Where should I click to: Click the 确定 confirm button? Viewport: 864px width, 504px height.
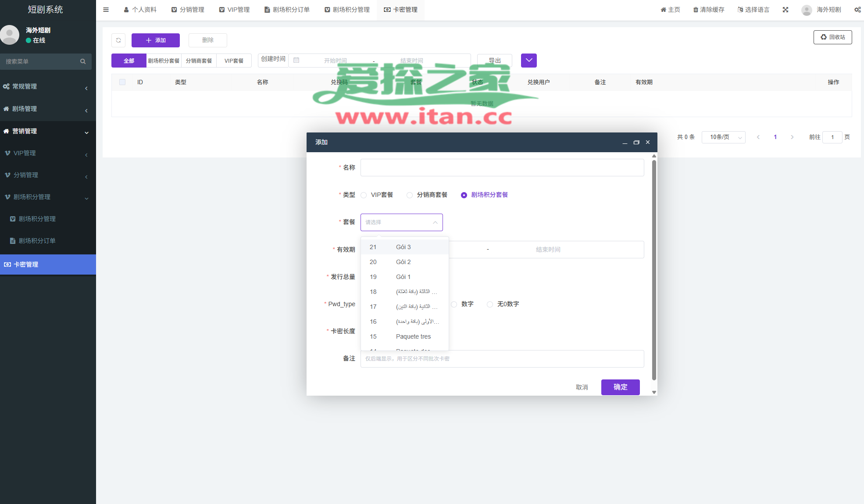point(620,387)
